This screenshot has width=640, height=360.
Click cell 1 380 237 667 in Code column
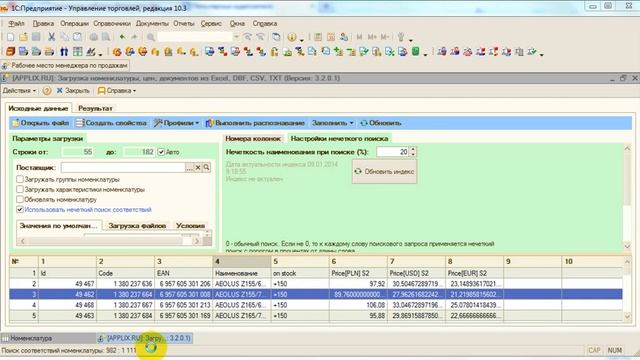pos(125,305)
